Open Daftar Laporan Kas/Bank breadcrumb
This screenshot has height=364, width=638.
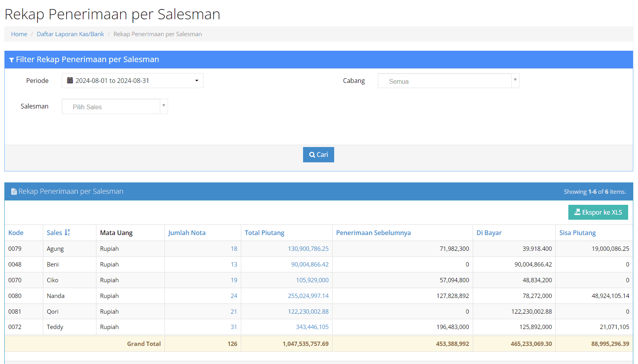pyautogui.click(x=70, y=34)
